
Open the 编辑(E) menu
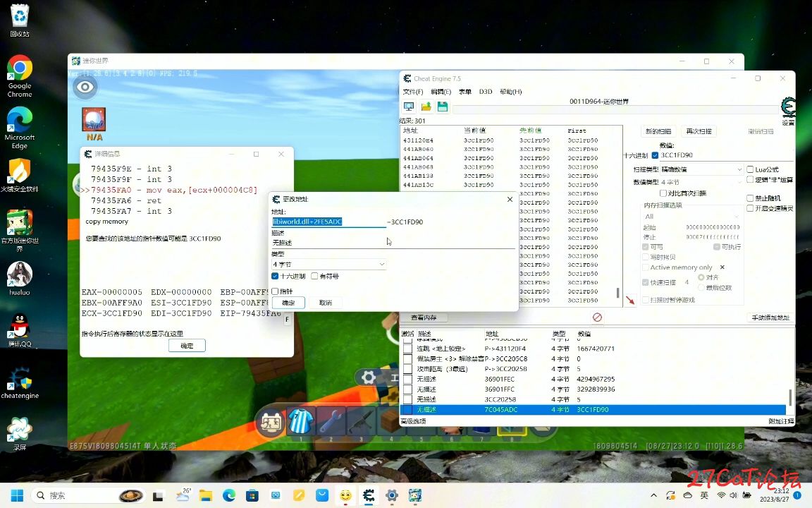coord(441,92)
